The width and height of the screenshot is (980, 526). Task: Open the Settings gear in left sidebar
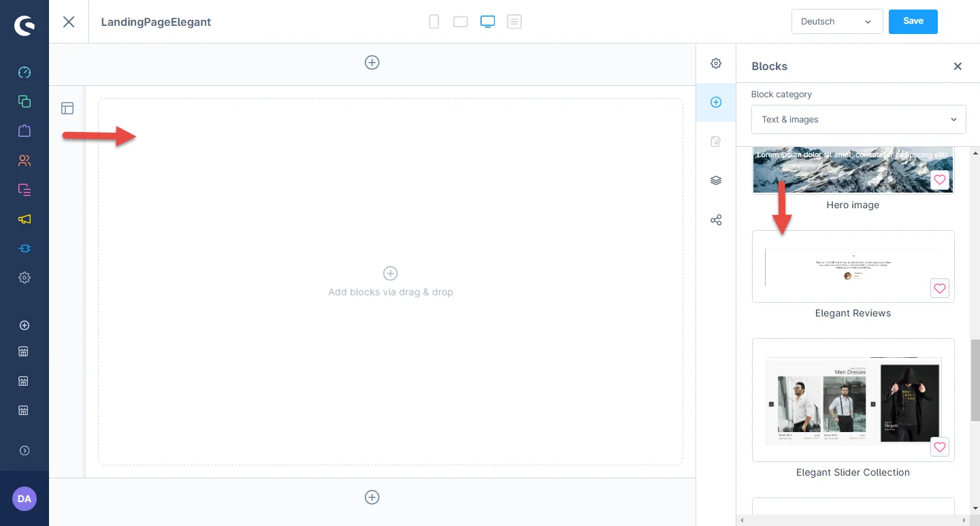[24, 278]
